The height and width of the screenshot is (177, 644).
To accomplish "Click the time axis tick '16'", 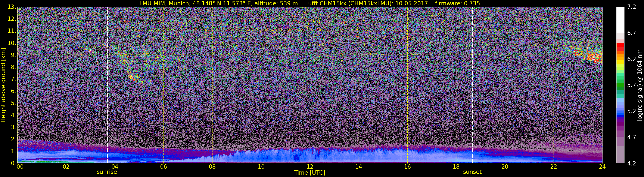I will 407,167.
